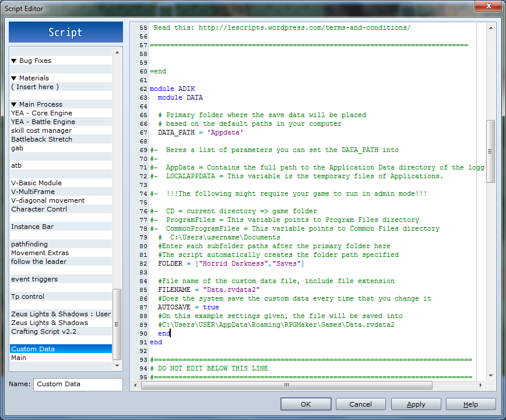The width and height of the screenshot is (506, 420).
Task: Click the script list scrollbar thumb
Action: point(117,324)
